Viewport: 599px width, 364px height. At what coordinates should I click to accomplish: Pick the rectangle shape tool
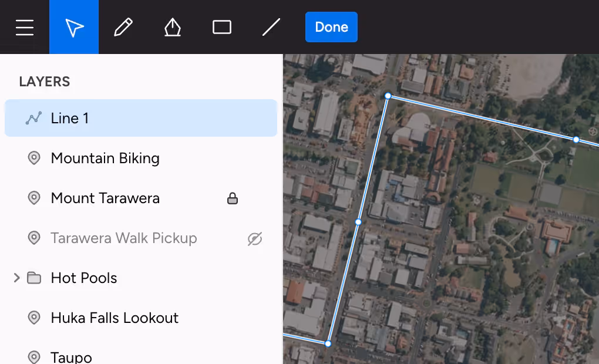[x=222, y=27]
